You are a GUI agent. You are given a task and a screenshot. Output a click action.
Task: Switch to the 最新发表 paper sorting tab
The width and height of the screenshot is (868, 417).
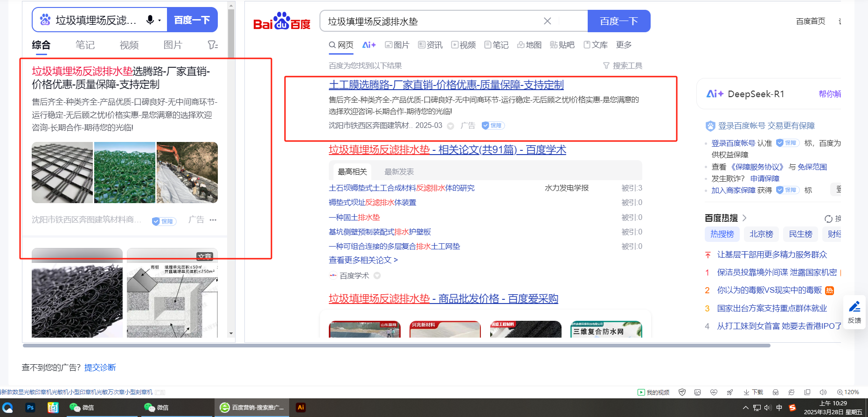pos(399,172)
